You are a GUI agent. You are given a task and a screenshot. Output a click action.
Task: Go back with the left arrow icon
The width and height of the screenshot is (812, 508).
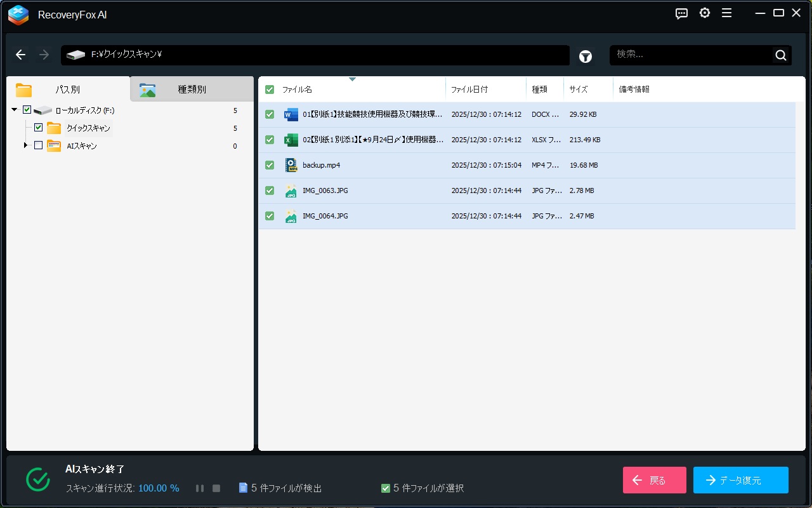coord(21,55)
